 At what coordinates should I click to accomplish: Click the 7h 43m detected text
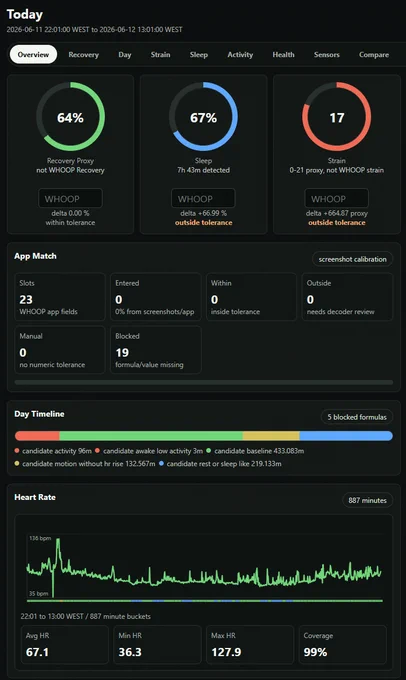[x=203, y=170]
